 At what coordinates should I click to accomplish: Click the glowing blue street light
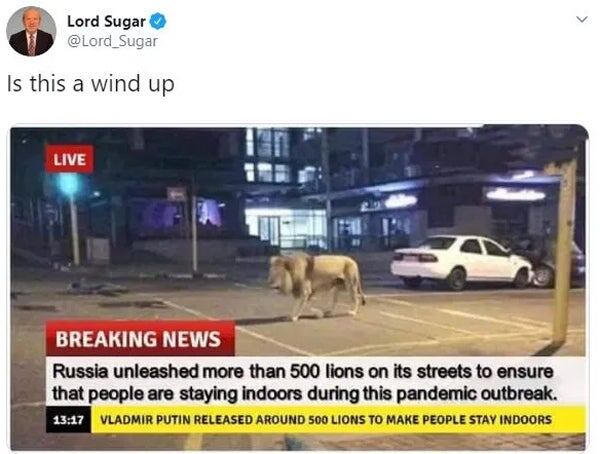coord(69,185)
